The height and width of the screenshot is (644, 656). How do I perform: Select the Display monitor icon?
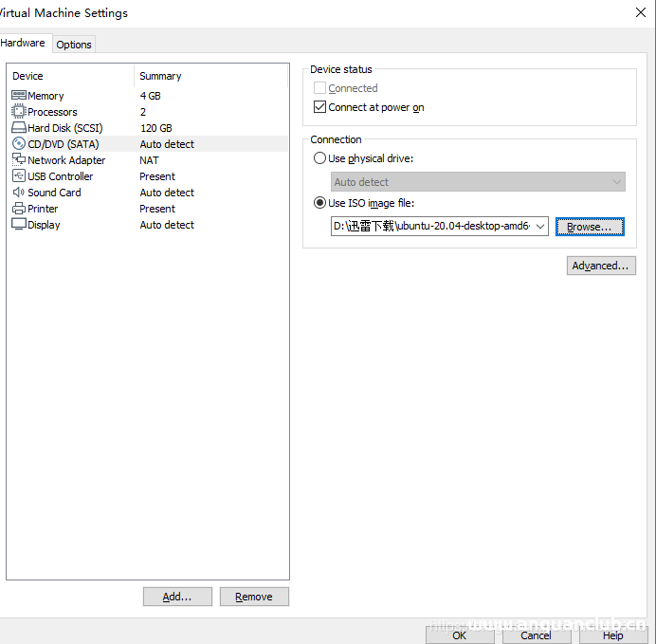tap(19, 225)
